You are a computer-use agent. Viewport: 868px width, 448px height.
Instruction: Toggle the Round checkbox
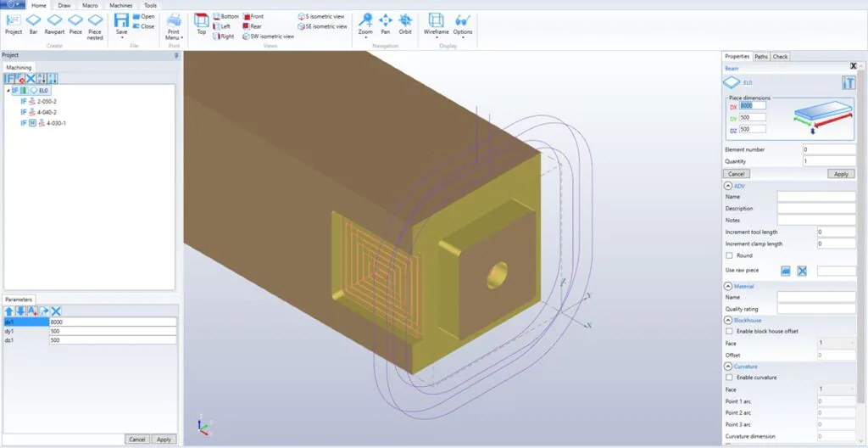[x=729, y=255]
